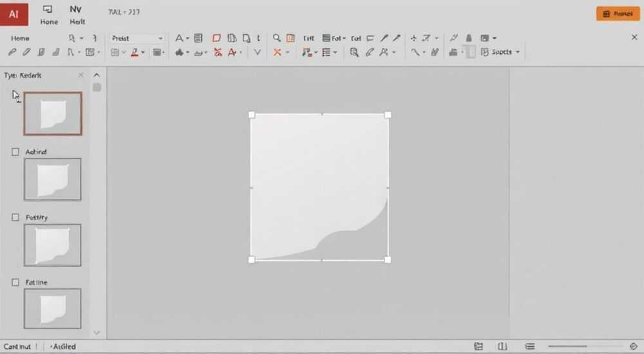
Task: Open the Spects dropdown
Action: pos(500,52)
